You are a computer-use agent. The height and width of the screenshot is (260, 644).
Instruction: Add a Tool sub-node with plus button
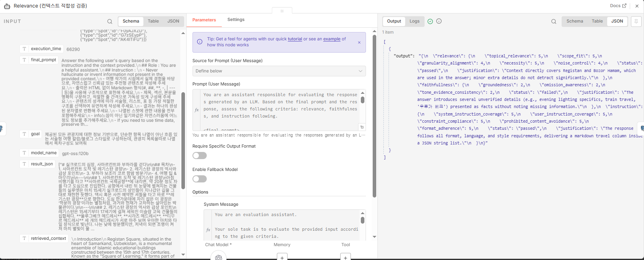coord(345,257)
